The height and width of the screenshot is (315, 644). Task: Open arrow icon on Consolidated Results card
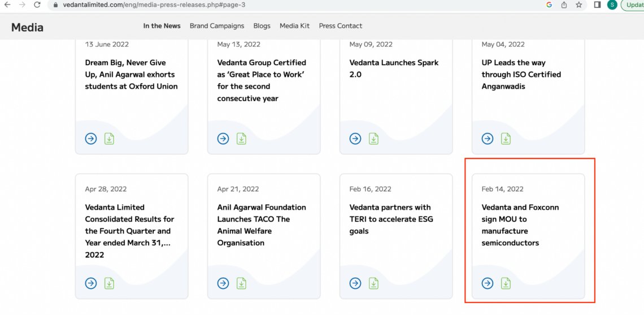[x=91, y=283]
